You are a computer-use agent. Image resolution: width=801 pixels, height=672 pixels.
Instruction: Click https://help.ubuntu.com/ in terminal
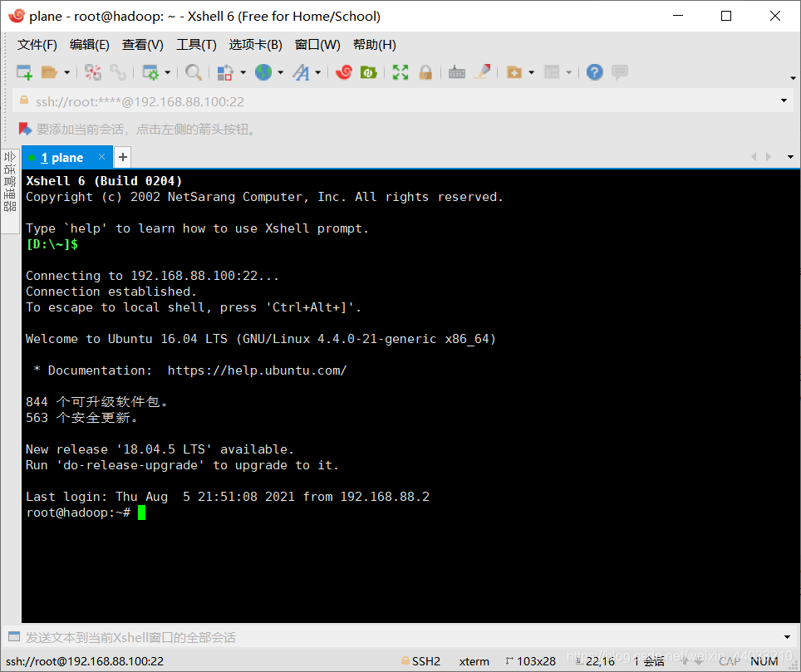[x=257, y=370]
